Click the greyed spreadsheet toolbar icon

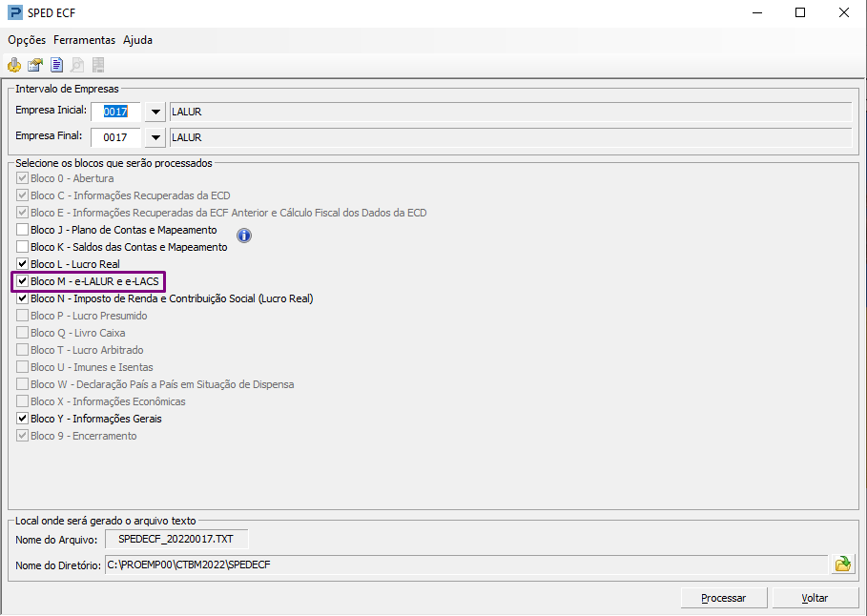coord(98,65)
